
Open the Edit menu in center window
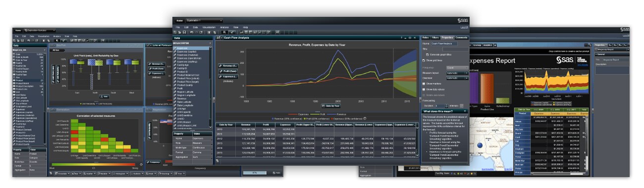click(186, 27)
